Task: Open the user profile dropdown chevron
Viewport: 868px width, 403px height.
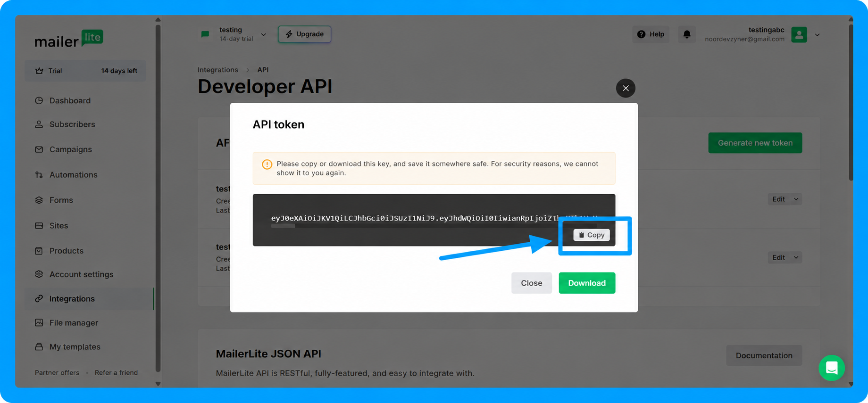Action: pos(818,35)
